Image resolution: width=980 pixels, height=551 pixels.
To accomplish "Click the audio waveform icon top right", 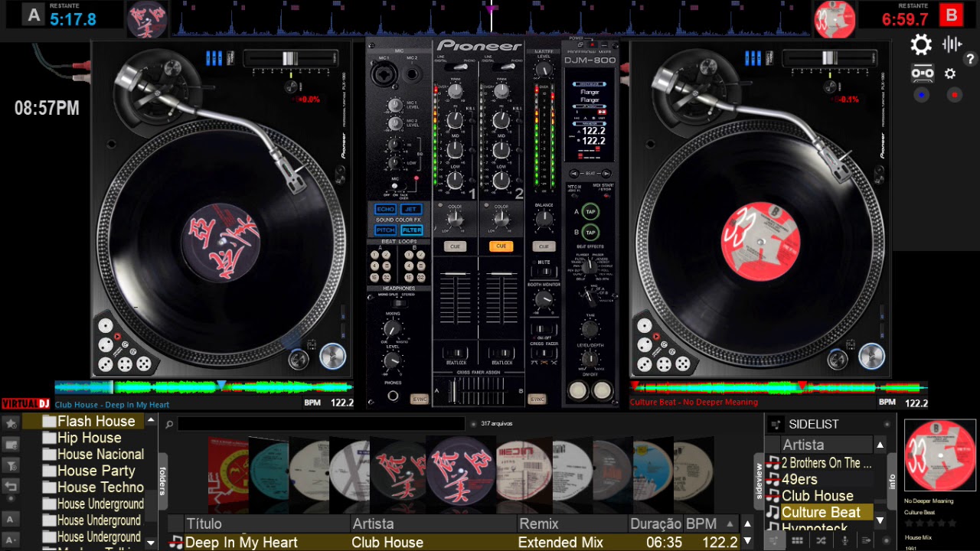I will click(x=952, y=44).
